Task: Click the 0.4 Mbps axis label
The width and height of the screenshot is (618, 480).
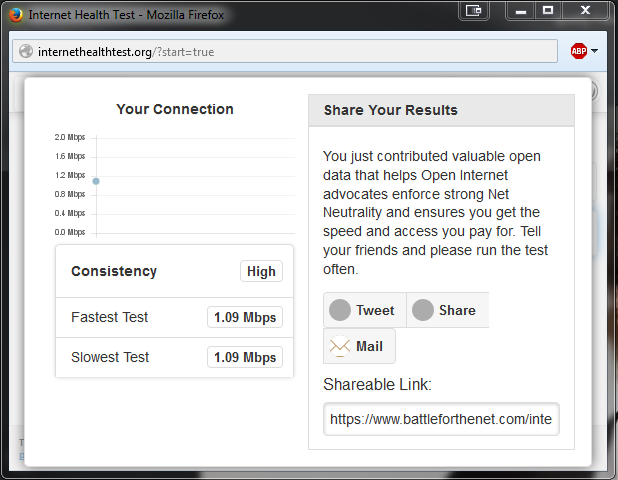Action: [x=70, y=213]
